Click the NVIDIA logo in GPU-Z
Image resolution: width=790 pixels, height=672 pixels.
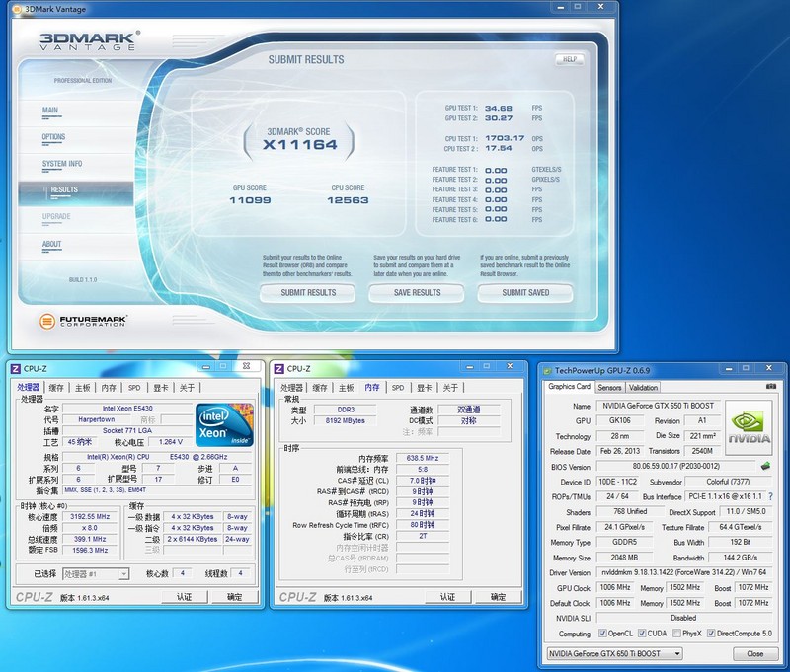(749, 427)
